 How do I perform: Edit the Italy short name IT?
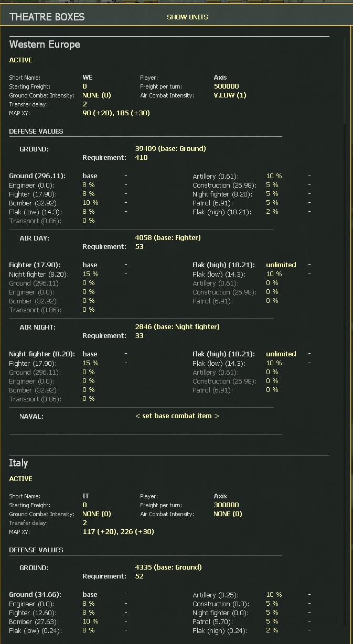click(85, 496)
